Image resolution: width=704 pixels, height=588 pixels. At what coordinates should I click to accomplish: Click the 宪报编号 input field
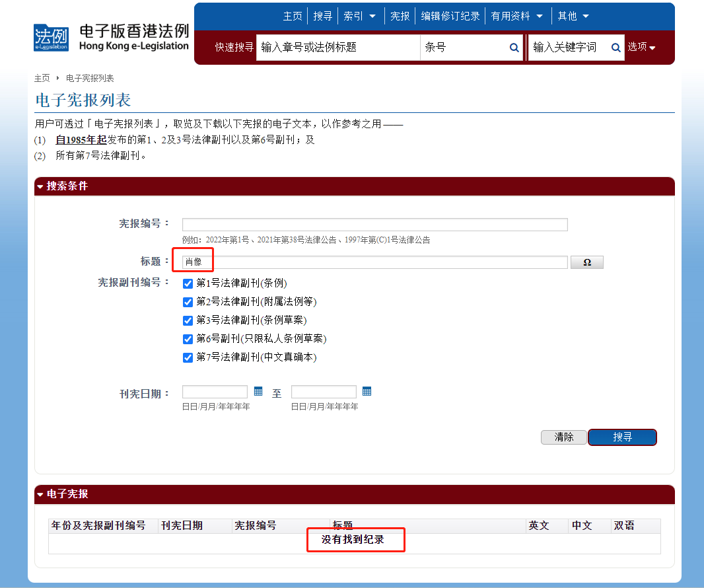tap(374, 225)
